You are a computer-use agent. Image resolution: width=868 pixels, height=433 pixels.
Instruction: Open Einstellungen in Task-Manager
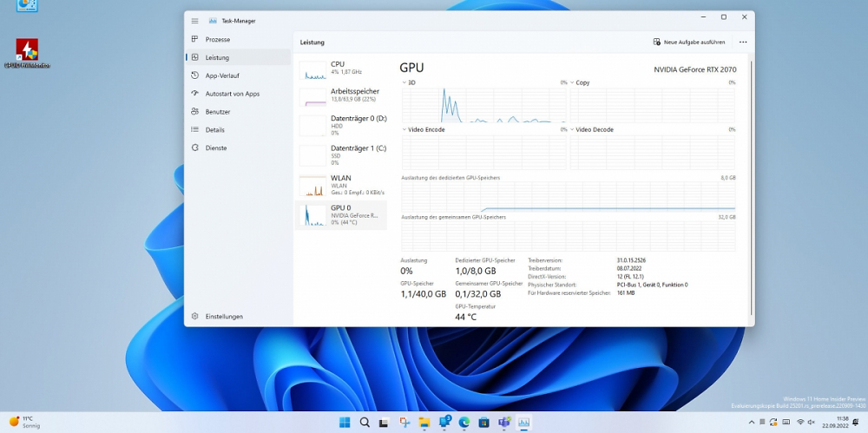coord(238,317)
